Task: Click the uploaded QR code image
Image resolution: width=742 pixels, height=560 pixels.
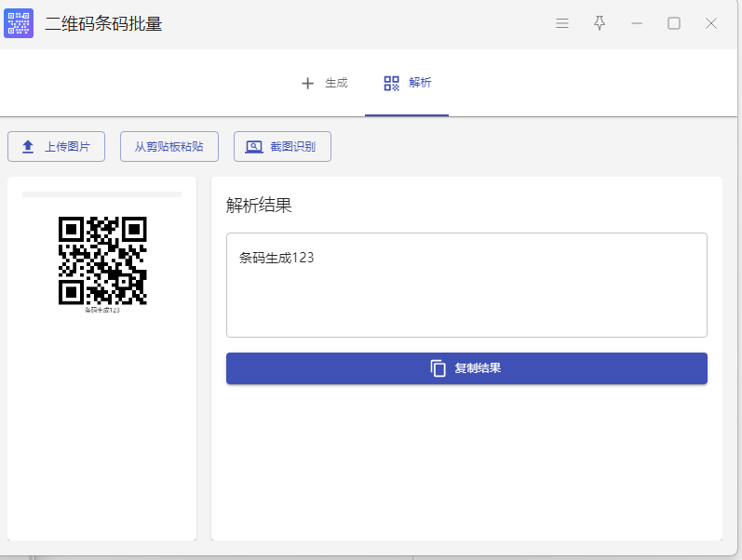Action: pos(102,260)
